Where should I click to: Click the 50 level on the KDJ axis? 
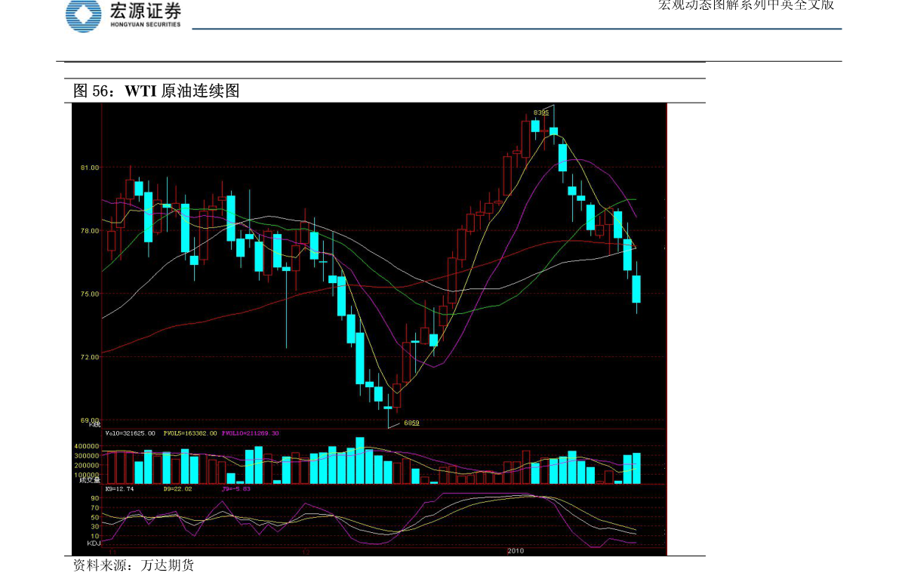coord(95,517)
